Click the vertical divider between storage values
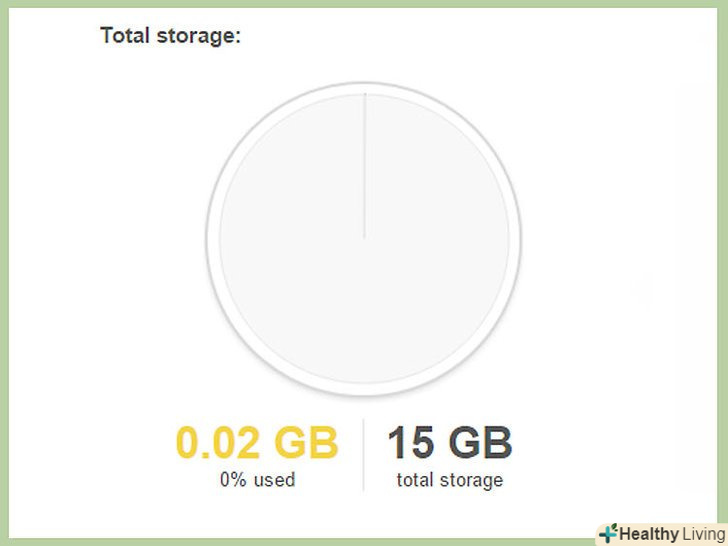Image resolution: width=728 pixels, height=546 pixels. (363, 455)
